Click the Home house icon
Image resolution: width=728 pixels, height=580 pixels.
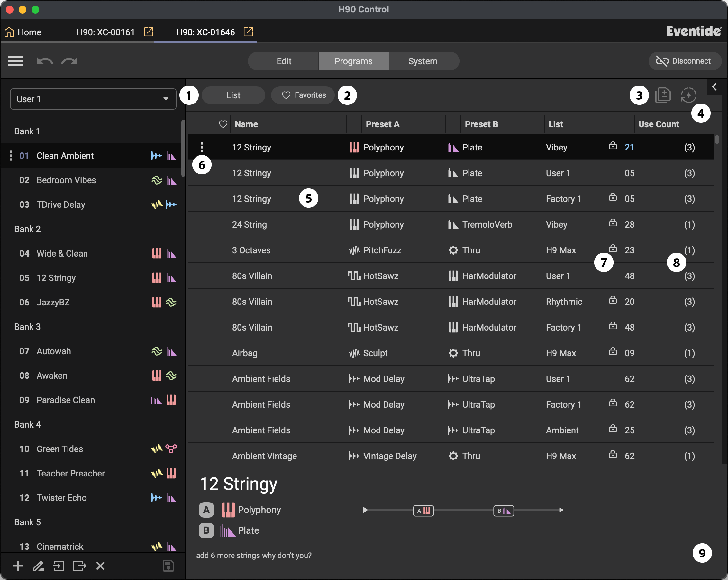[9, 32]
